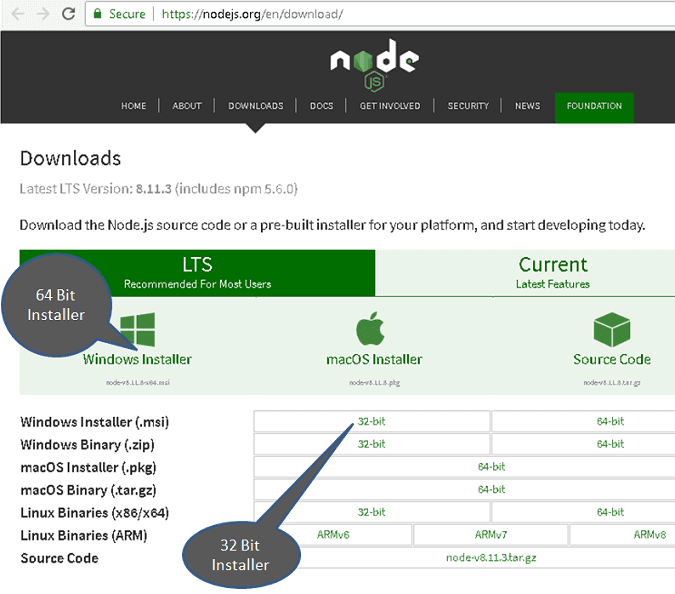Click the 'Windows Installer (.msi)' row label

click(x=94, y=422)
